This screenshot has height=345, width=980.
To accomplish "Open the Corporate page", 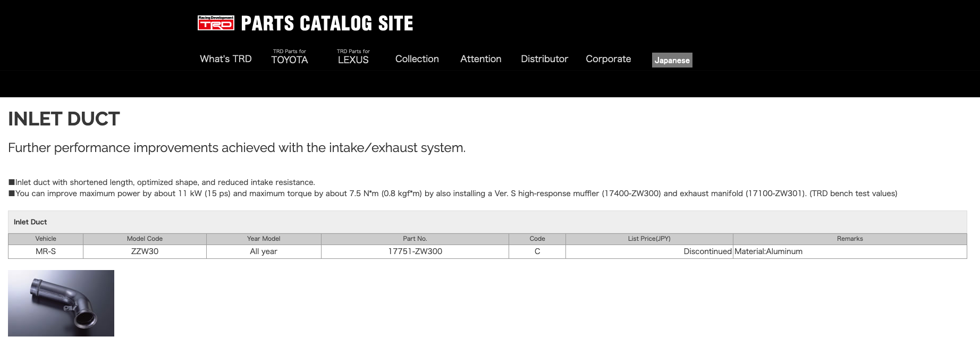I will click(x=609, y=59).
